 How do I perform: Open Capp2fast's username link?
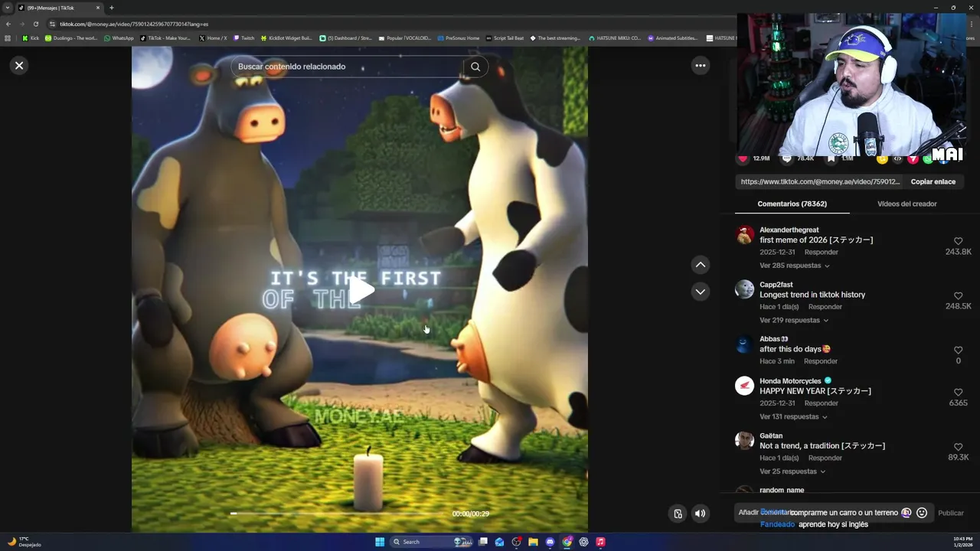[x=776, y=285]
